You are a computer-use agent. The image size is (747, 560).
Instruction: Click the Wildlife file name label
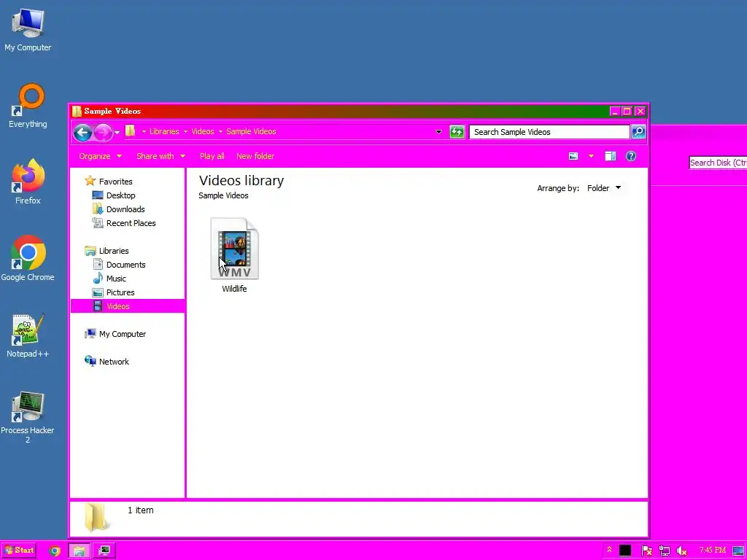click(234, 289)
